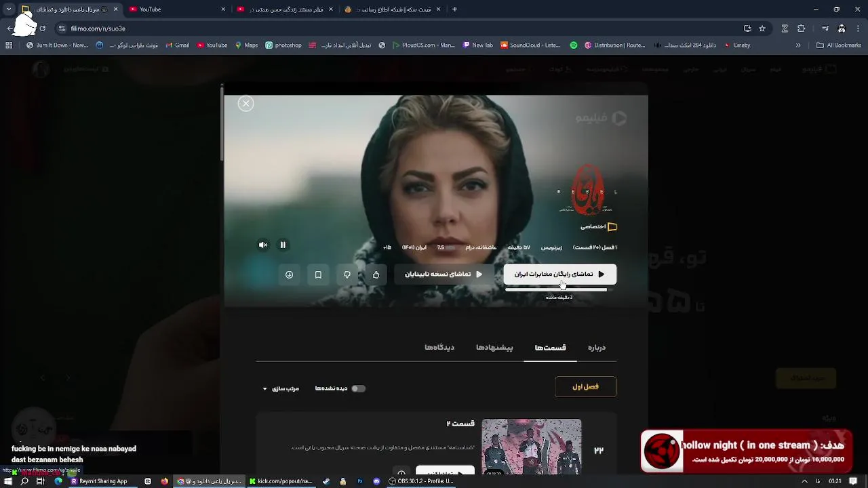Click the تماشای نسخه نابینایان button

point(443,274)
